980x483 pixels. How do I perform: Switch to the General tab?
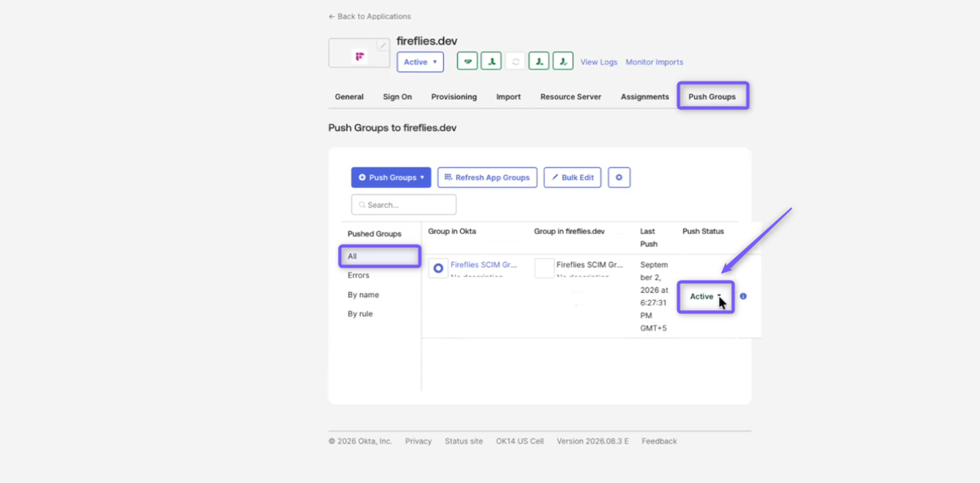point(349,97)
